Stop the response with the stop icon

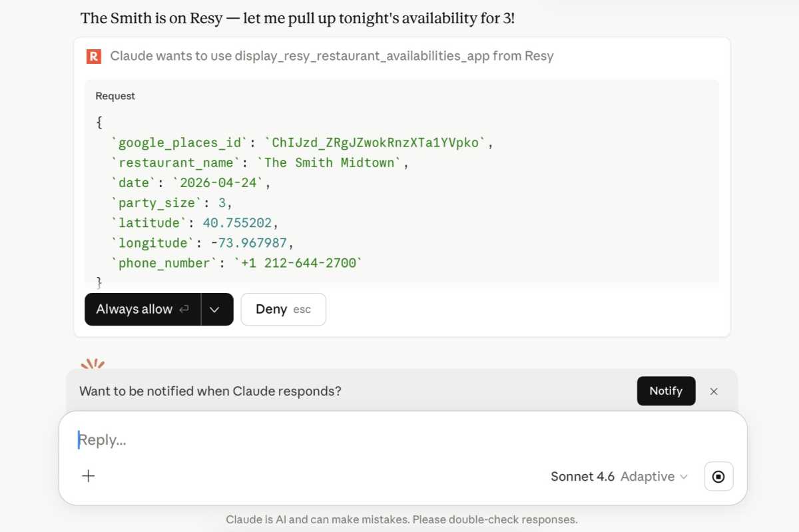point(718,476)
